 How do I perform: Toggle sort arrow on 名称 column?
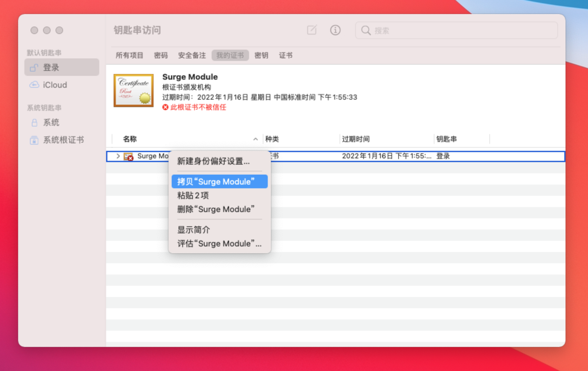tap(255, 139)
